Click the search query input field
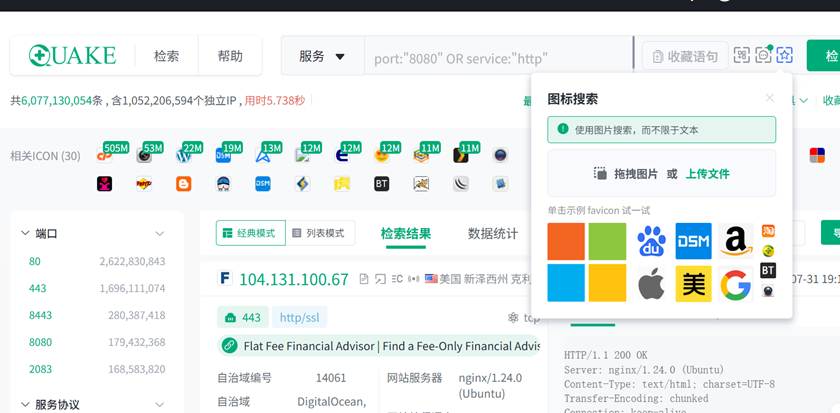 point(498,58)
